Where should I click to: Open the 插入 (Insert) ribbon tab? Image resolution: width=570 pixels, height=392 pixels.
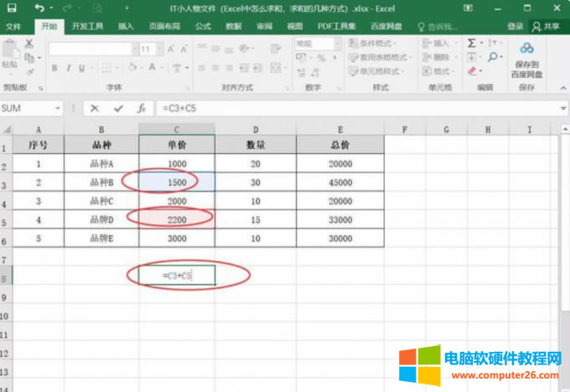tap(126, 26)
